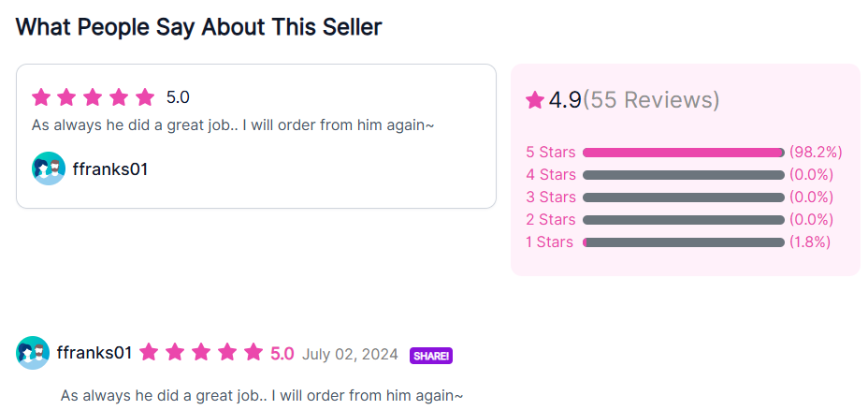Filter reviews by 2 Stars label
Image resolution: width=868 pixels, height=410 pixels.
click(551, 220)
